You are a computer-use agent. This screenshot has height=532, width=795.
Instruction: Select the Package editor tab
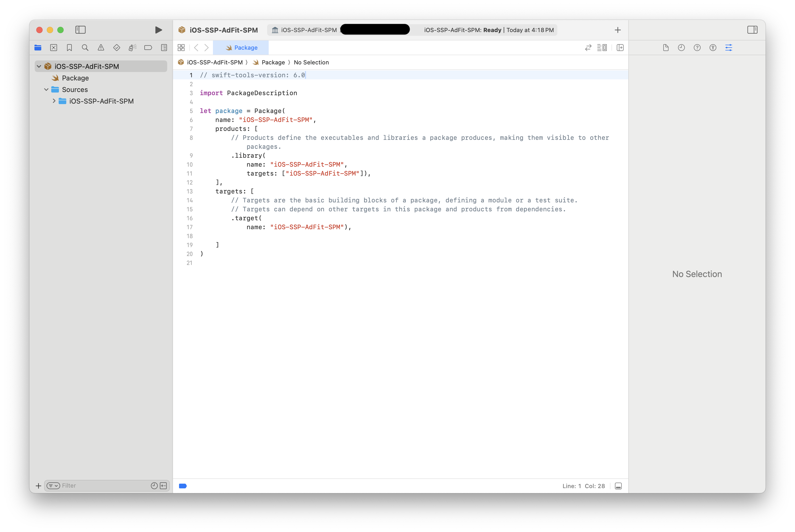(x=241, y=48)
